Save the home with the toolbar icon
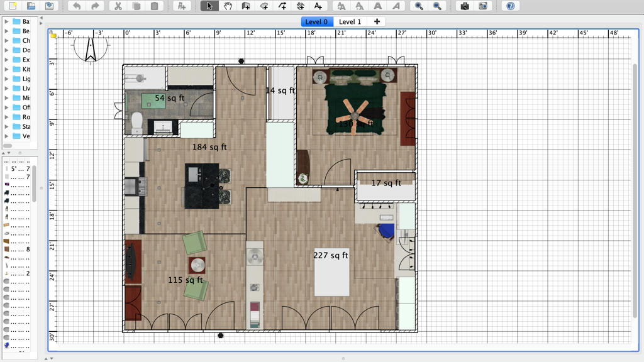The image size is (644, 362). point(49,6)
